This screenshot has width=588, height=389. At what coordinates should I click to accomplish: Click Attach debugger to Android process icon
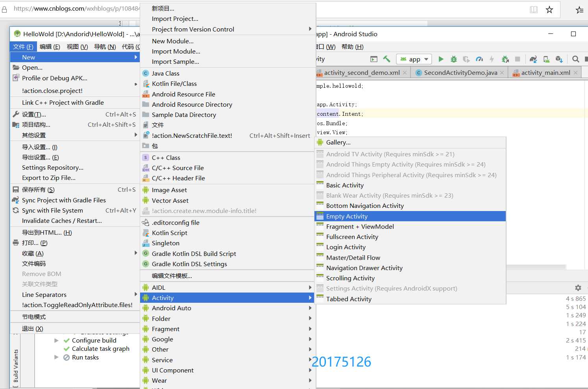click(505, 59)
